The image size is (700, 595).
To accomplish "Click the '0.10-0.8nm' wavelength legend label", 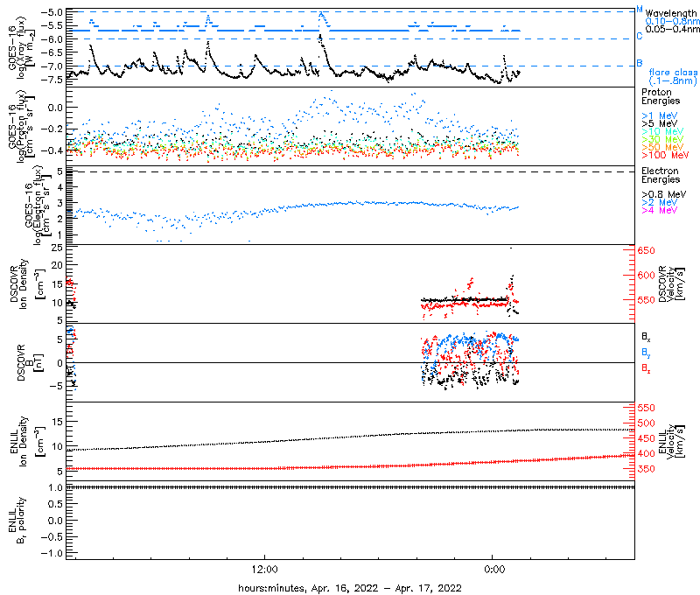I will 672,21.
